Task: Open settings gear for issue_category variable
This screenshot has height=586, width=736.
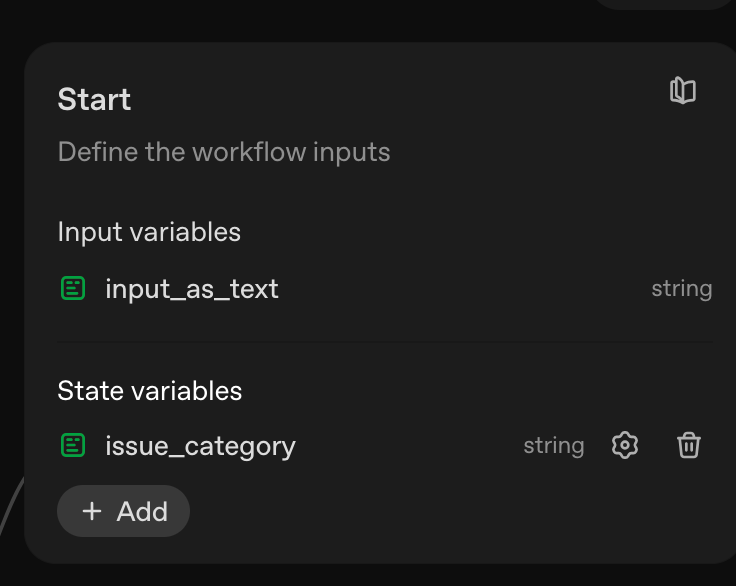Action: coord(625,446)
